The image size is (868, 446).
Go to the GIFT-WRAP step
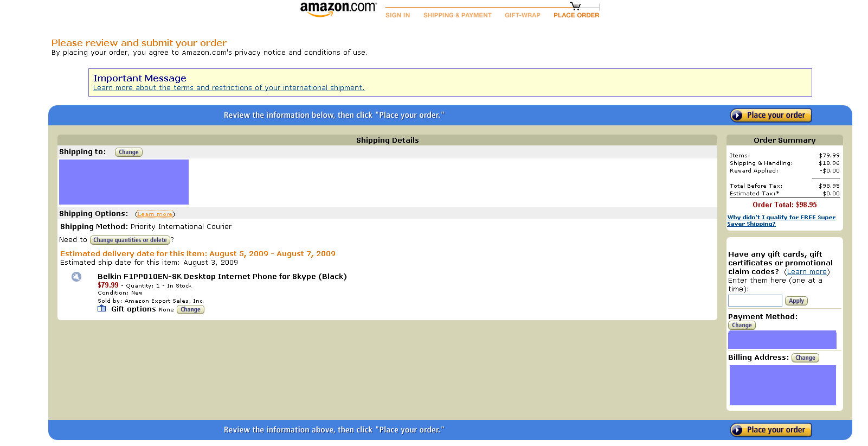(x=523, y=15)
